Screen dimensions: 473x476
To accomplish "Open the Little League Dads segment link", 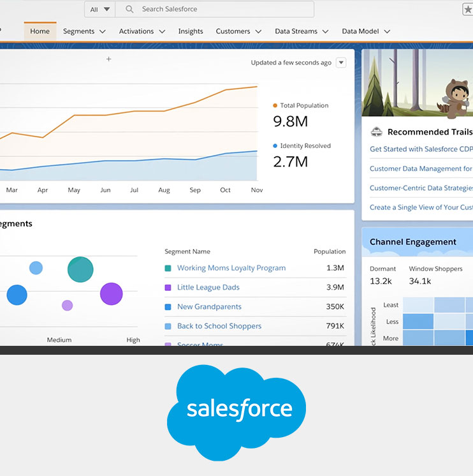I will tap(208, 287).
